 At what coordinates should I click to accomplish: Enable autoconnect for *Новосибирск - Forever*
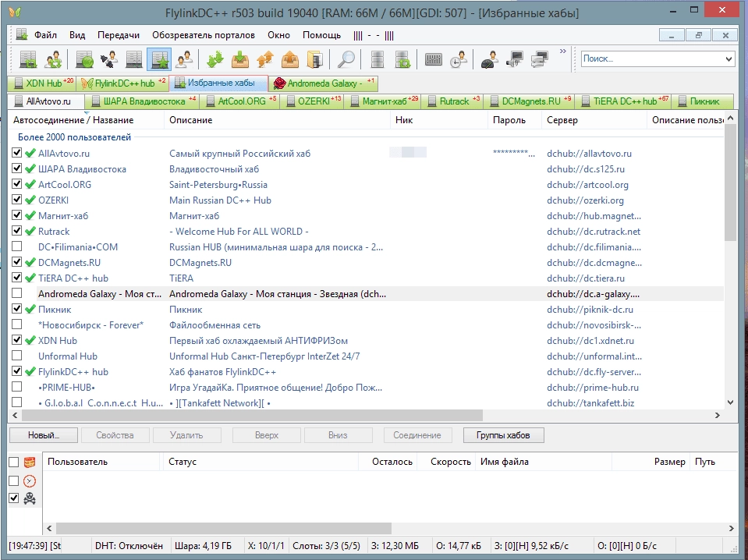coord(16,324)
